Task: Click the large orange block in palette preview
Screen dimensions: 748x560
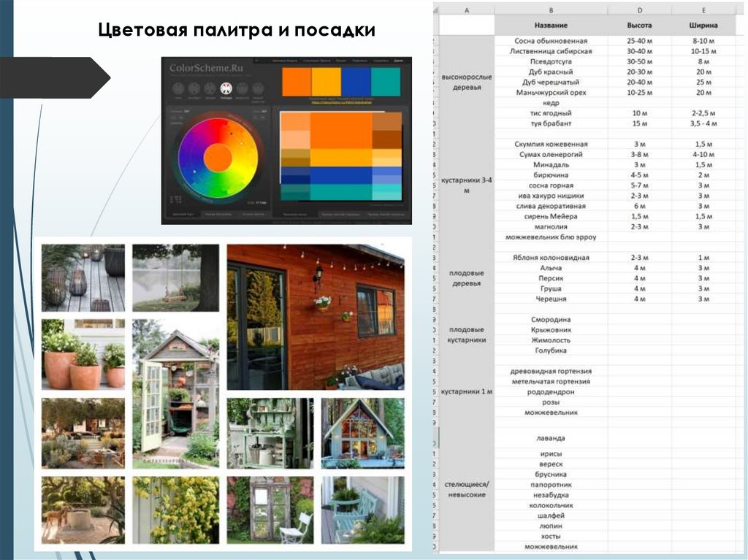Action: [341, 131]
